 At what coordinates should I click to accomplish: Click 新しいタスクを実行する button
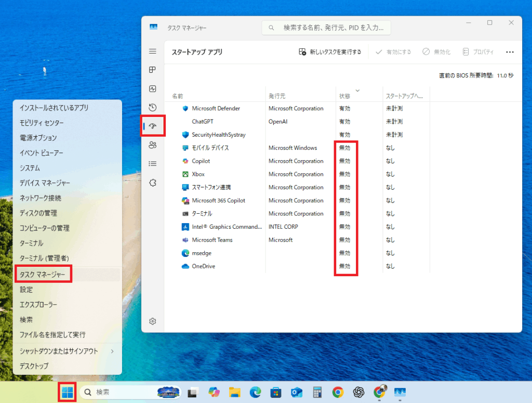pos(330,52)
